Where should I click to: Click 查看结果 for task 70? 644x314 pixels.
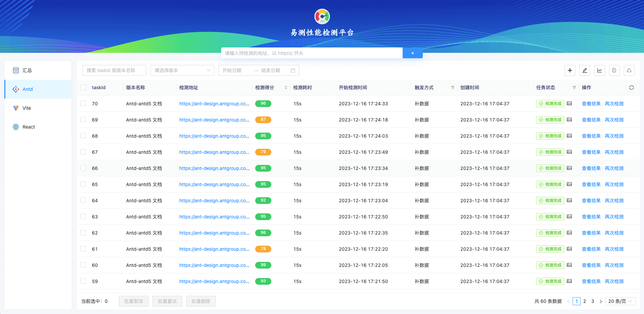tap(591, 104)
